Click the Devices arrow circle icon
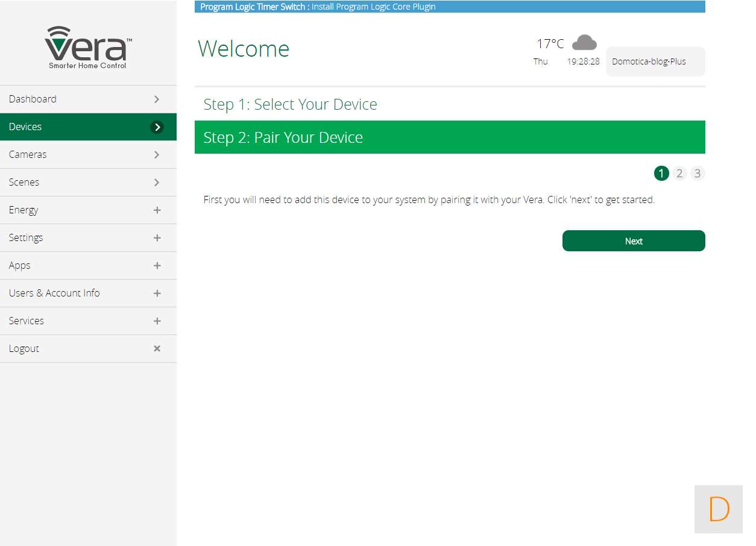The width and height of the screenshot is (756, 546). click(157, 127)
